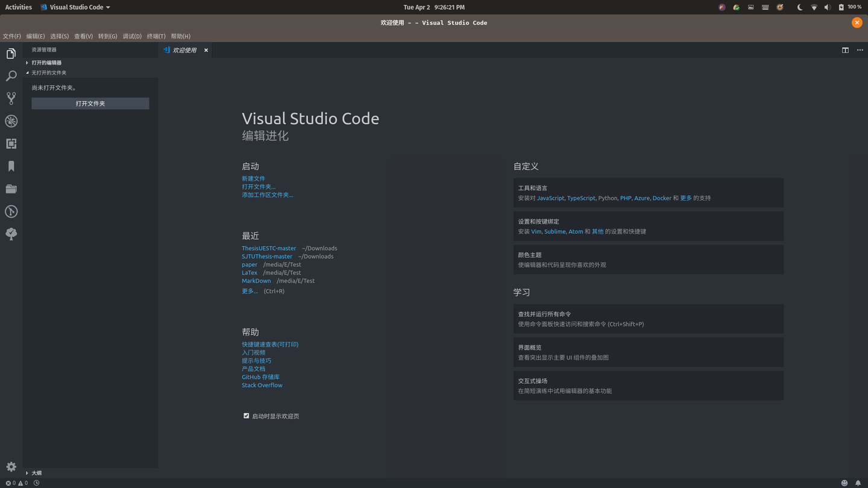Image resolution: width=868 pixels, height=488 pixels.
Task: Open the 文件(F) menu
Action: click(x=11, y=36)
